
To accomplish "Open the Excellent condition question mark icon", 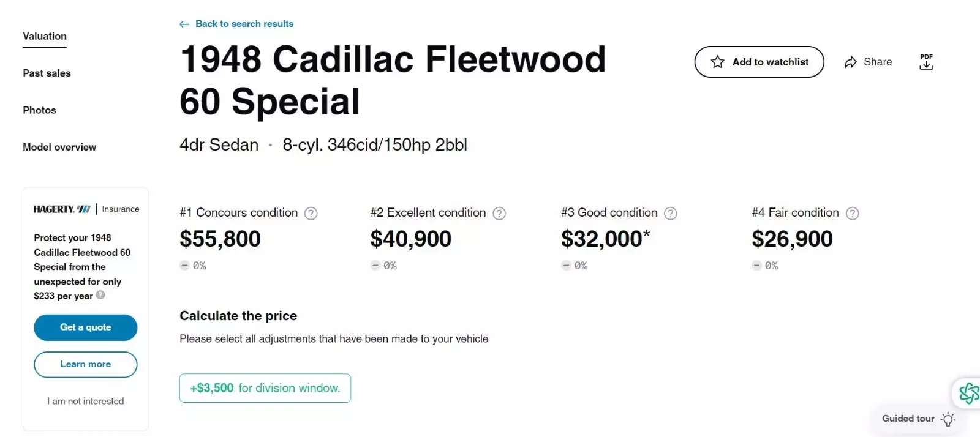I will tap(499, 213).
